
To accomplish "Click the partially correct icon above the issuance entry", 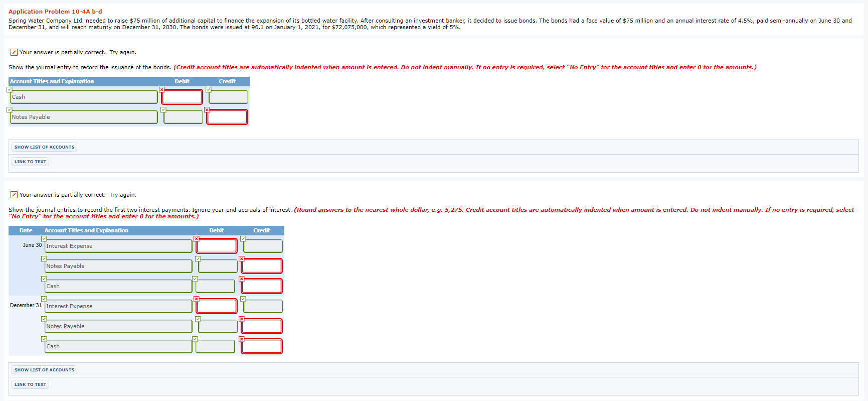I will (14, 52).
